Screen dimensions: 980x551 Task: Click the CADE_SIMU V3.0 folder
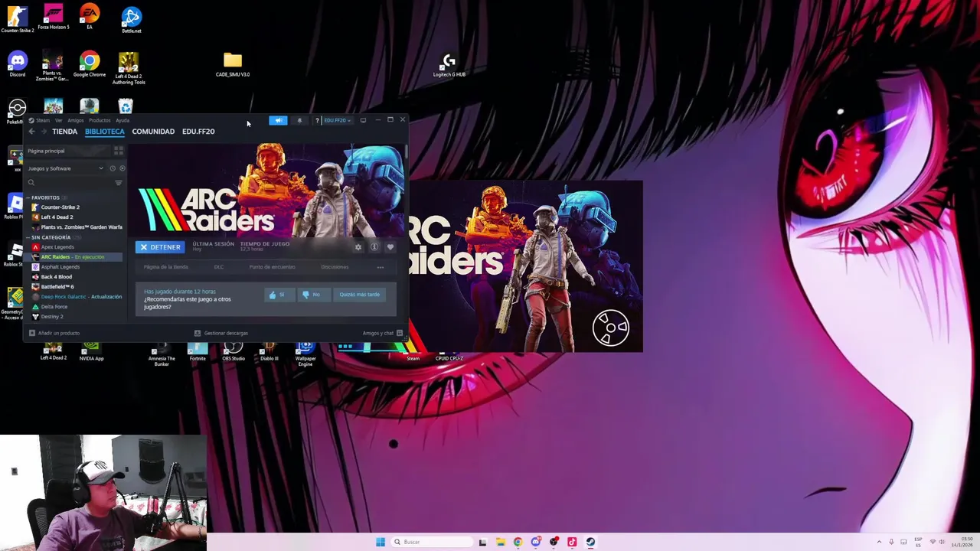[x=233, y=64]
